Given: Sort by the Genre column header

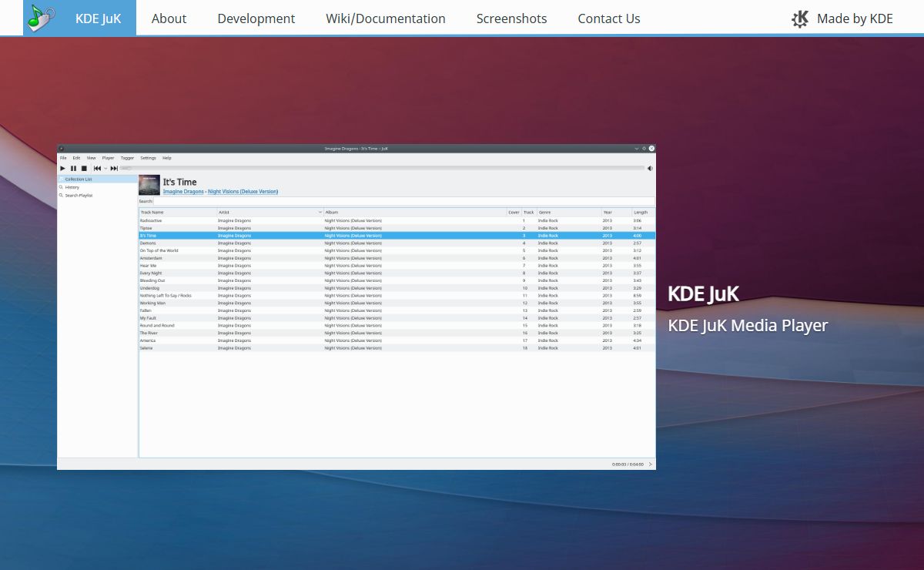Looking at the screenshot, I should point(569,212).
